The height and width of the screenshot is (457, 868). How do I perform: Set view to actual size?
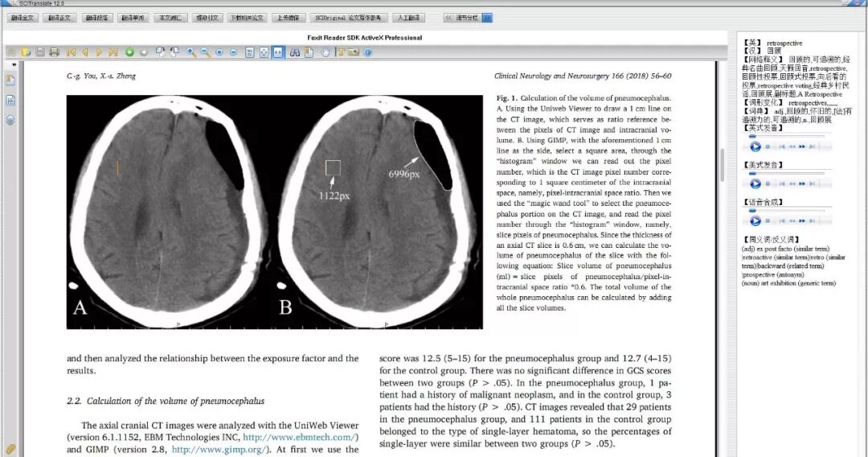[x=250, y=52]
